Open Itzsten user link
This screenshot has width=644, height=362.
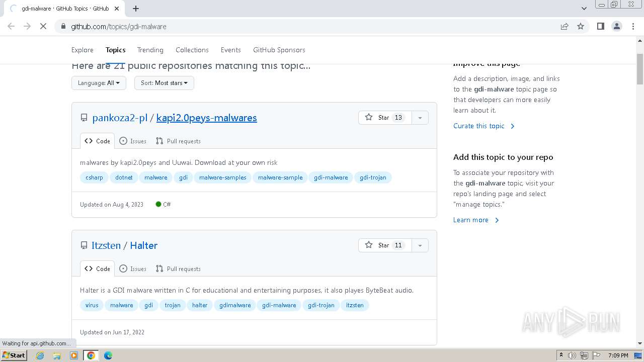click(106, 245)
